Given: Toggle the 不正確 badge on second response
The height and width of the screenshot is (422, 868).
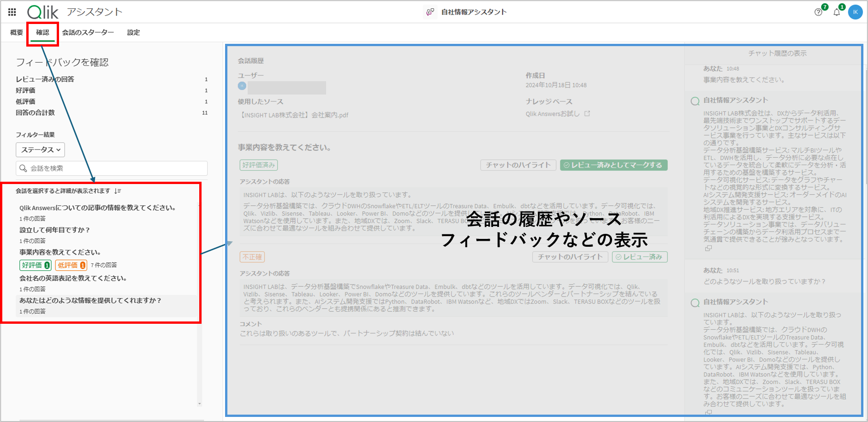Looking at the screenshot, I should 252,257.
